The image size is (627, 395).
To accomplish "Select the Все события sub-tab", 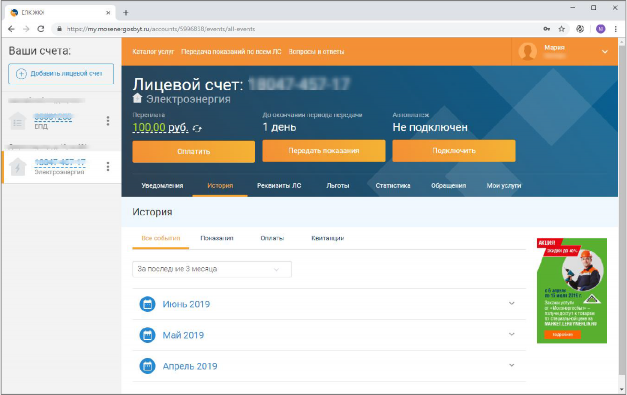I will point(161,238).
